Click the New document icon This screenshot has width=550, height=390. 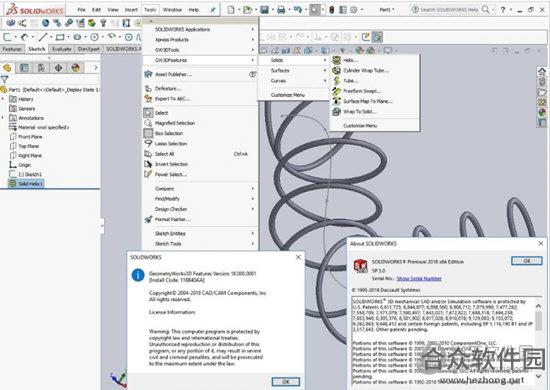231,10
